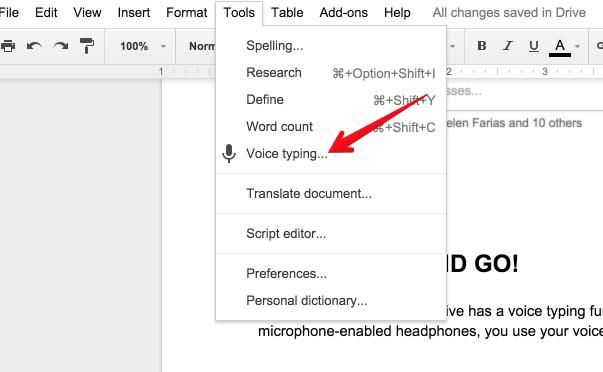Click the microphone icon beside Voice typing

coord(229,153)
